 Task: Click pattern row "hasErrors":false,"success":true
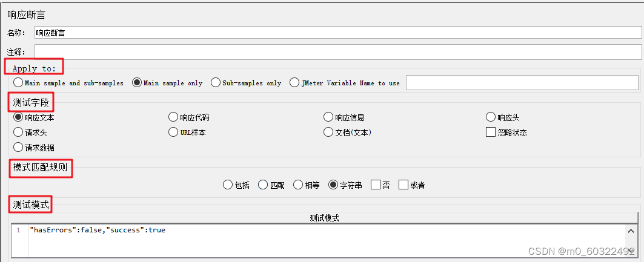click(98, 230)
